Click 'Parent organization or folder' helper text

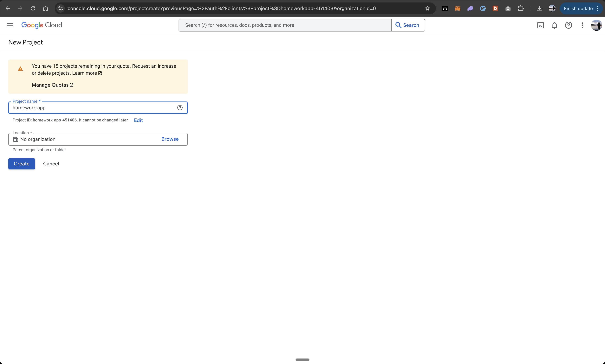click(x=39, y=150)
